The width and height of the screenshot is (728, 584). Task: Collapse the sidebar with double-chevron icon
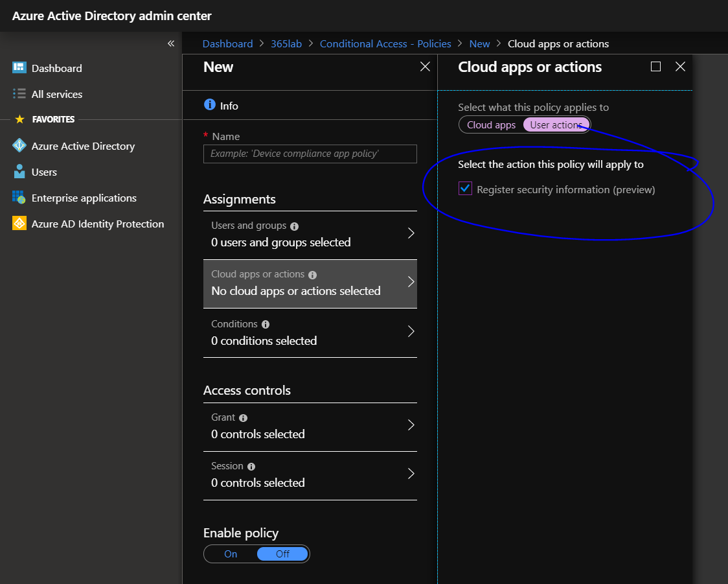[171, 43]
